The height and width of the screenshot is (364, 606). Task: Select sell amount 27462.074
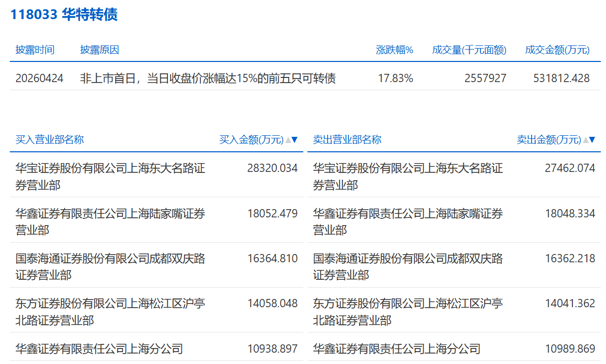[x=570, y=168]
